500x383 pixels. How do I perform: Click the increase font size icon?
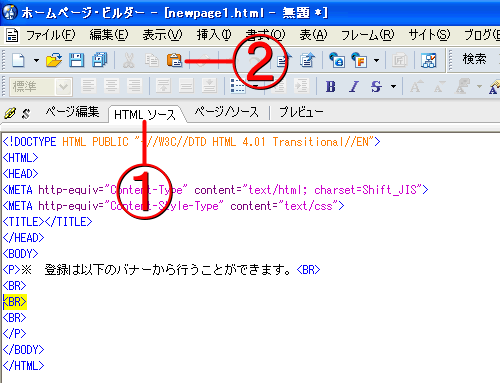point(416,87)
